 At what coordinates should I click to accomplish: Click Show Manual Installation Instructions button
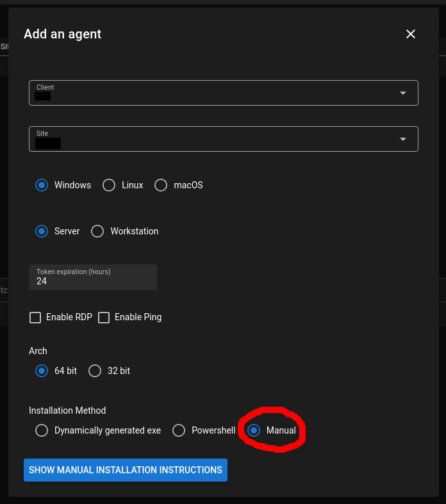click(126, 470)
